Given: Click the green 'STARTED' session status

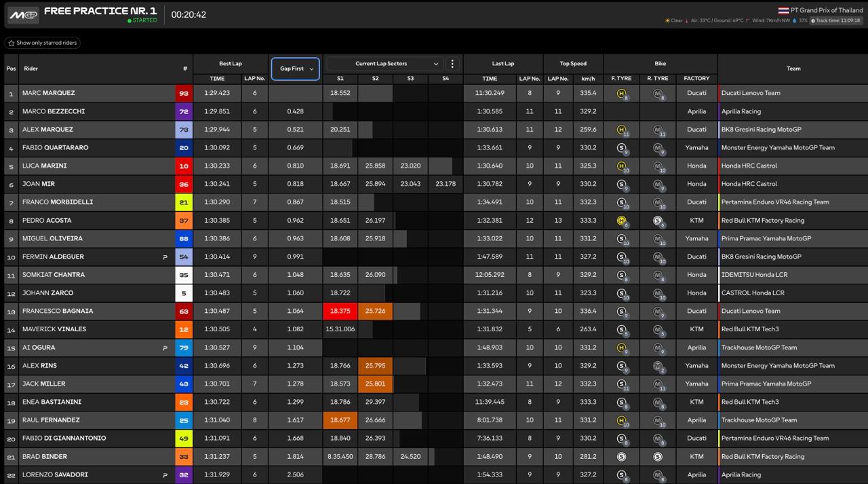Looking at the screenshot, I should pos(142,20).
